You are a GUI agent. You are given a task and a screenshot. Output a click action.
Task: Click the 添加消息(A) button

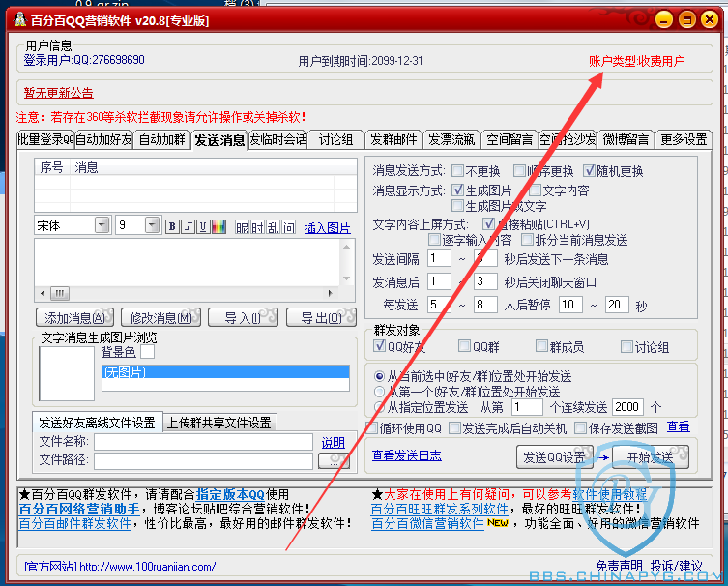point(74,317)
